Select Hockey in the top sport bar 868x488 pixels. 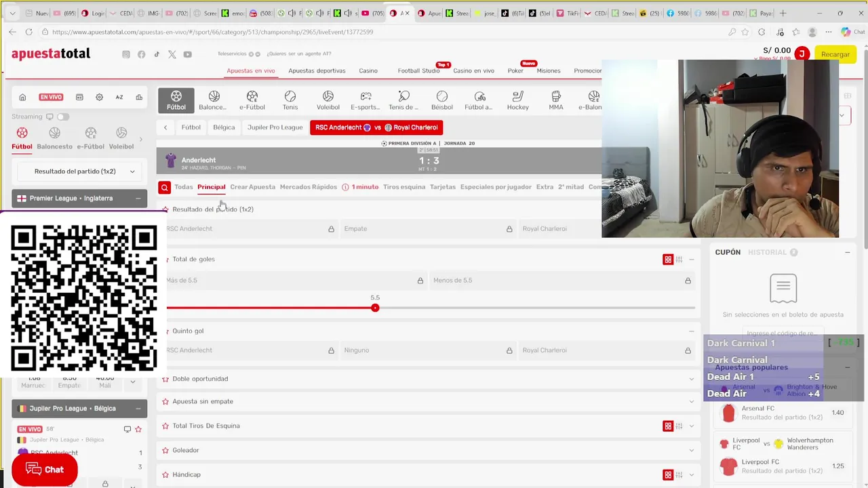click(518, 100)
